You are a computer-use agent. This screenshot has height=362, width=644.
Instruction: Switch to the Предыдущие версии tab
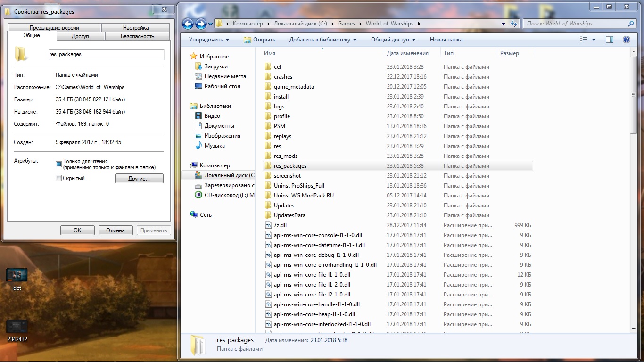pyautogui.click(x=54, y=28)
